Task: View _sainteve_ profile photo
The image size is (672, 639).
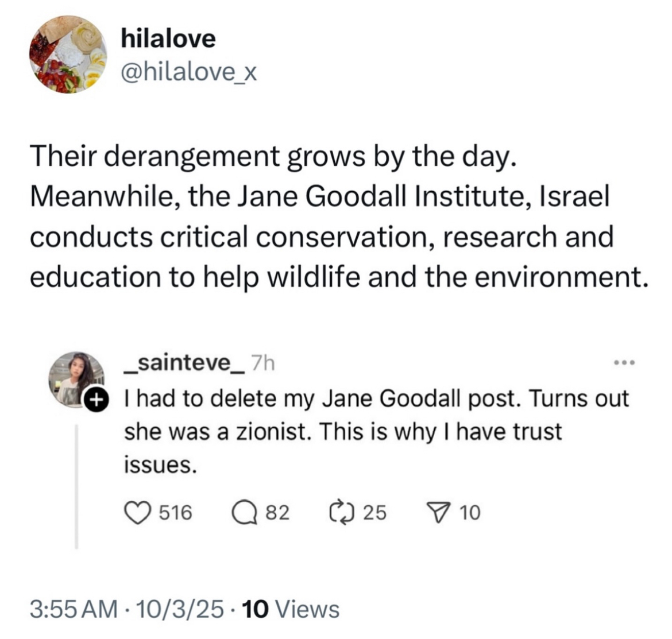Action: pos(76,379)
